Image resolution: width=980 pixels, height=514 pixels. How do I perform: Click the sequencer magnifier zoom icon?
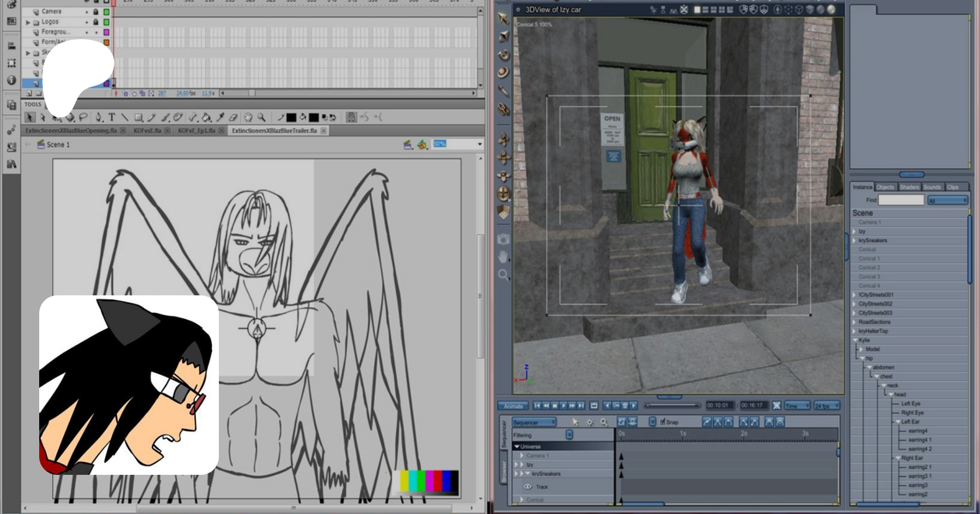point(604,422)
